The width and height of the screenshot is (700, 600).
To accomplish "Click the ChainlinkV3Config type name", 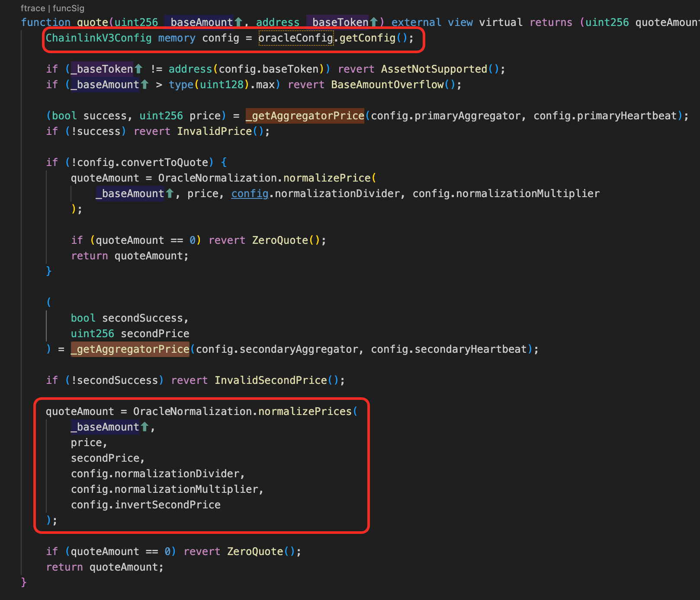I will [99, 38].
